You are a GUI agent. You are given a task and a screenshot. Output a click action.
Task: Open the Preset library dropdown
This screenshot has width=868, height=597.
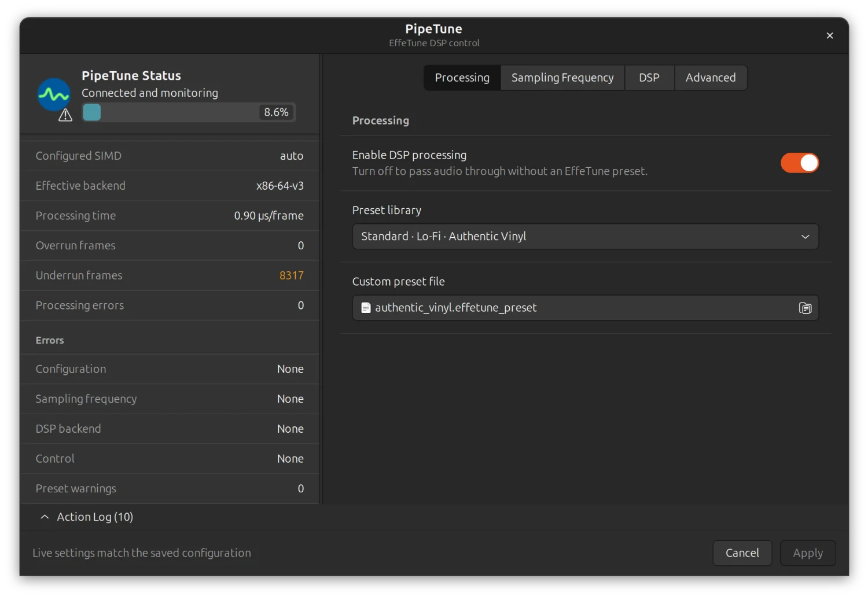[585, 237]
